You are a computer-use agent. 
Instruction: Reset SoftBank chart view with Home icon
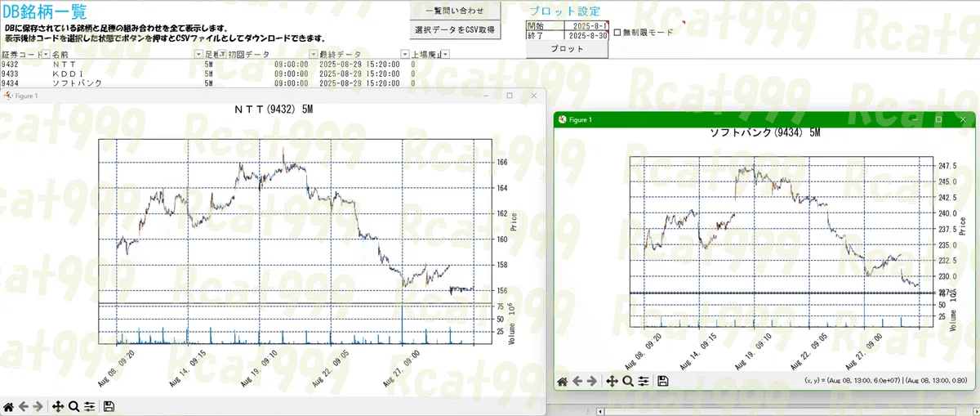click(x=563, y=381)
